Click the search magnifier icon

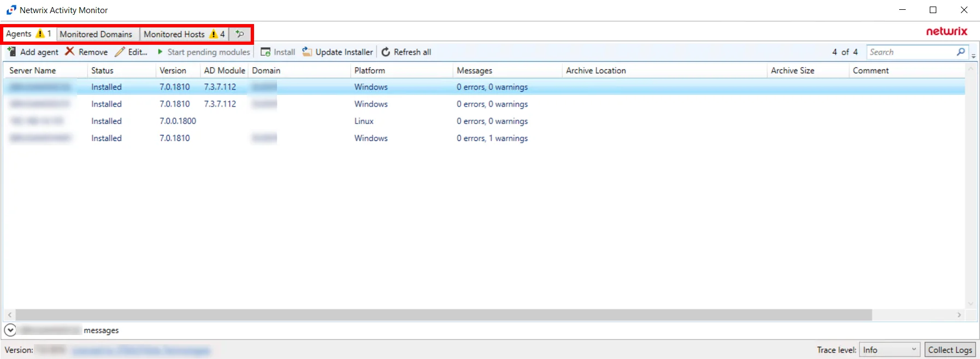coord(961,52)
